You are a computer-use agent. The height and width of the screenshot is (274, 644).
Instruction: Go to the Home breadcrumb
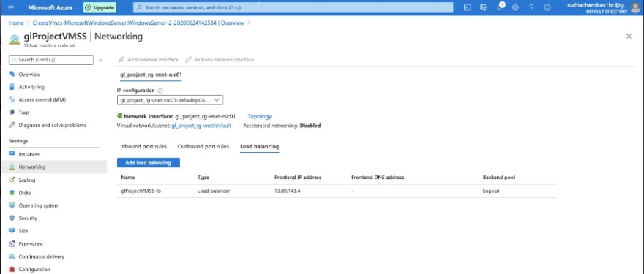coord(16,23)
